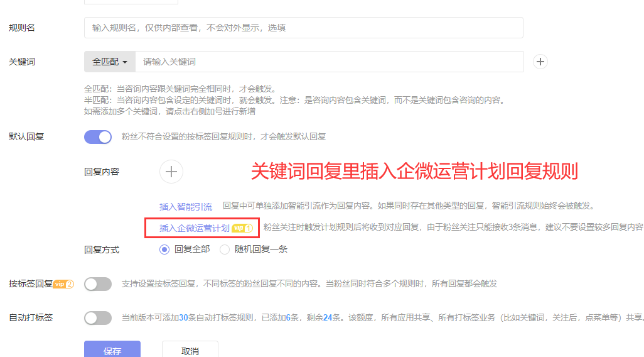Add another keyword with the plus icon
Image resolution: width=644 pixels, height=357 pixels.
(x=540, y=62)
